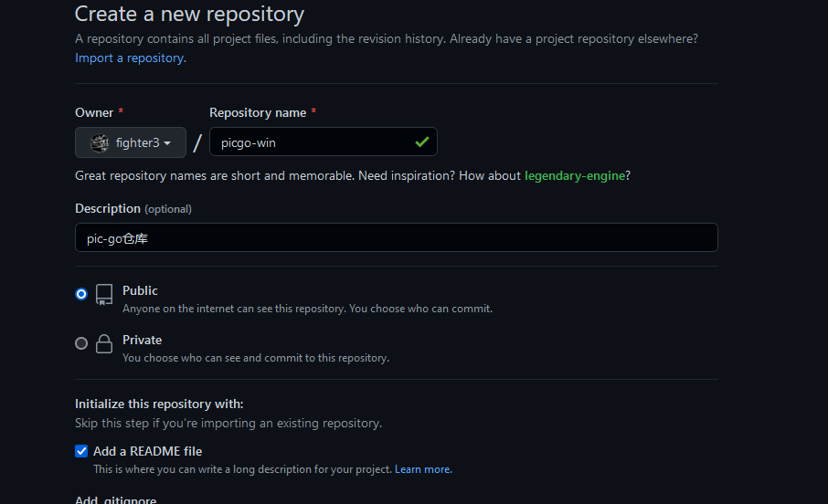Open the Import a repository link

(x=130, y=58)
